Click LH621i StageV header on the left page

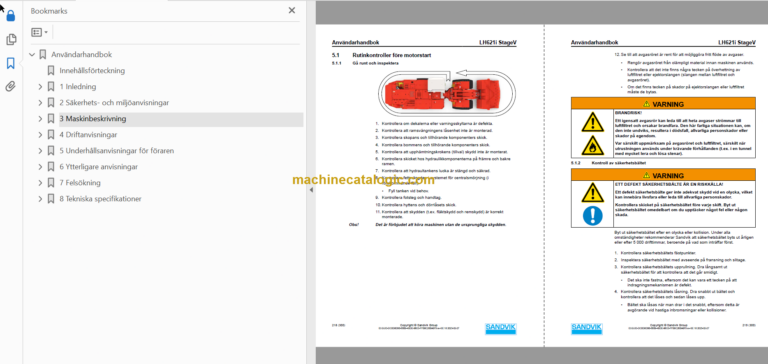coord(498,43)
